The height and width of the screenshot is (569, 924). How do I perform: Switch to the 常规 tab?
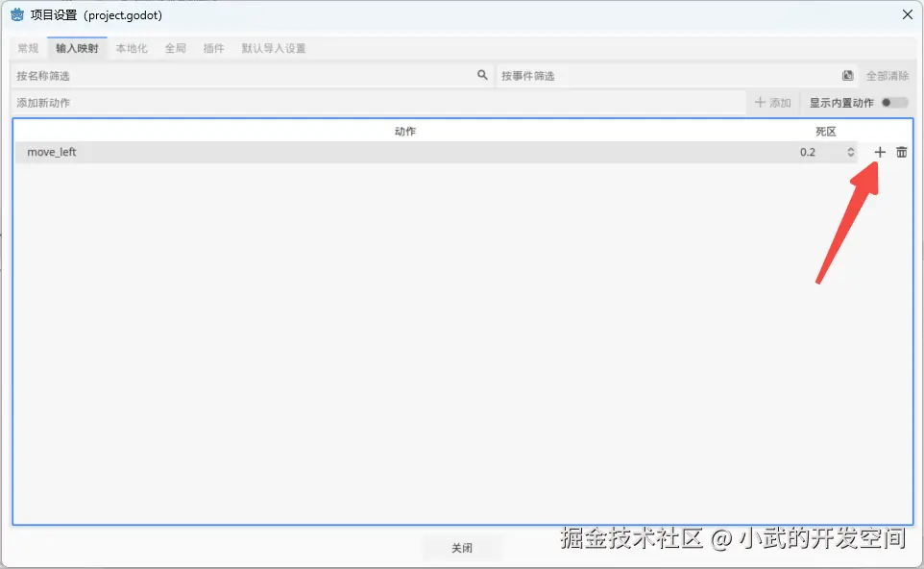point(27,48)
